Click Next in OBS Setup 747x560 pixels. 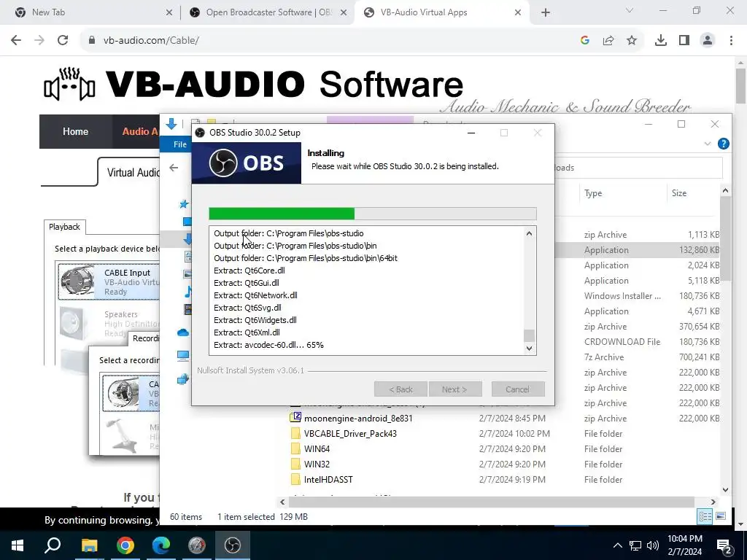point(455,389)
